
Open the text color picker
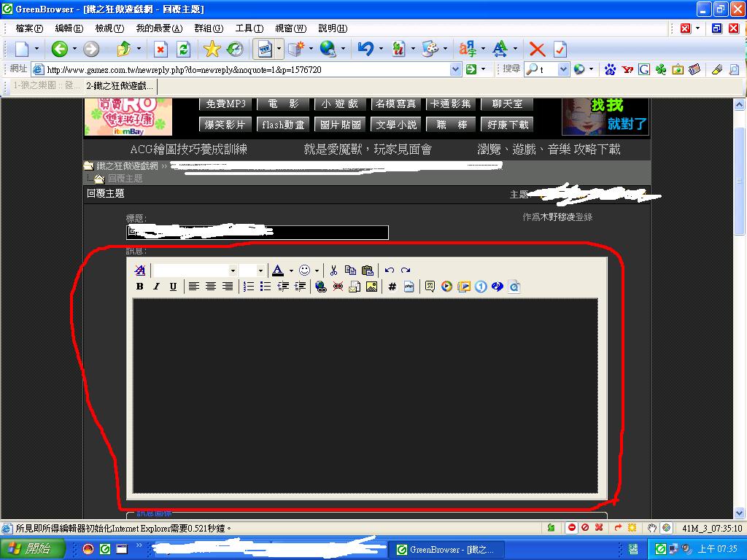pyautogui.click(x=291, y=271)
